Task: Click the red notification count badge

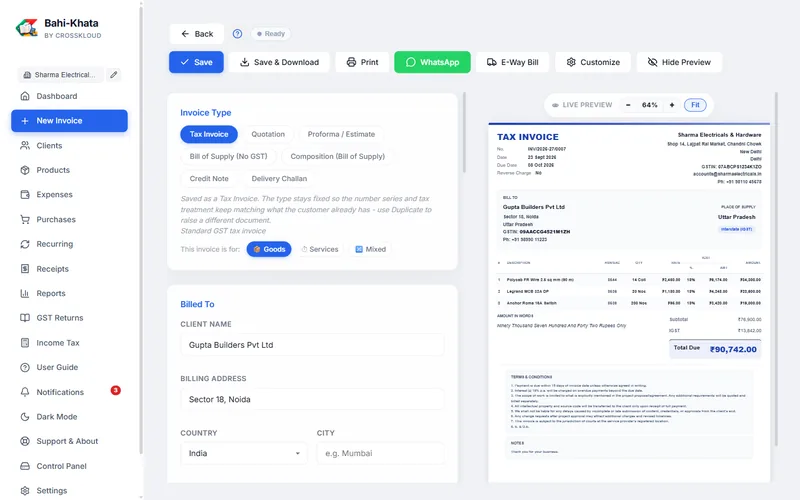Action: (116, 390)
